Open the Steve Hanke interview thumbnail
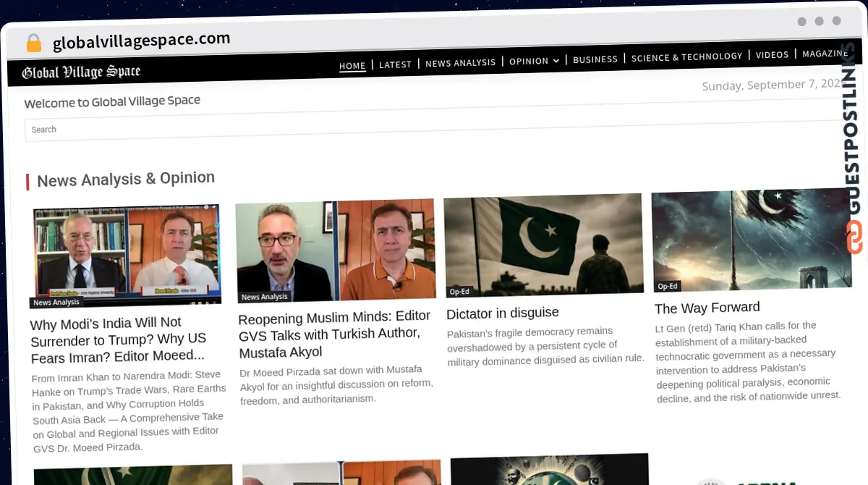 [127, 256]
